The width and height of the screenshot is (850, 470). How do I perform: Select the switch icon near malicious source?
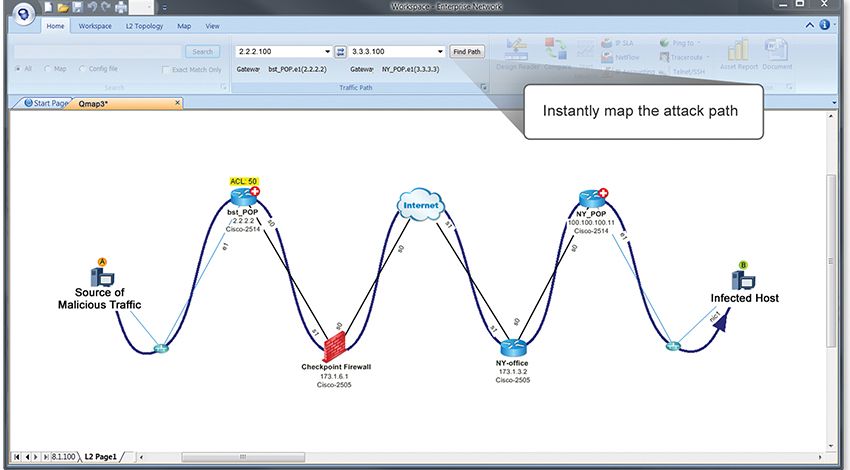[161, 348]
